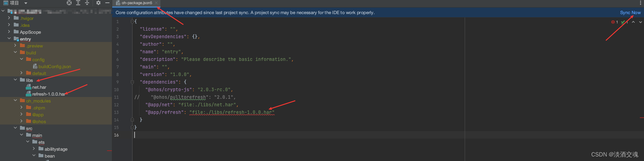Expand the .idea folder
644x161 pixels.
click(x=9, y=25)
